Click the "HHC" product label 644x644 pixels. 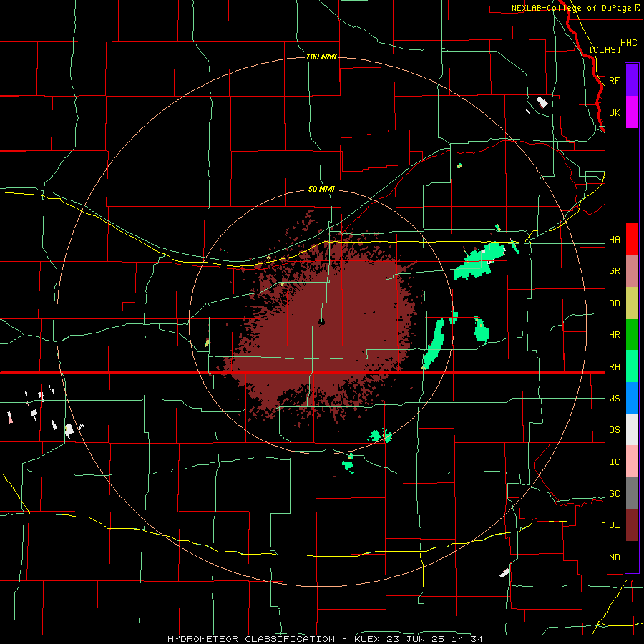pyautogui.click(x=628, y=43)
